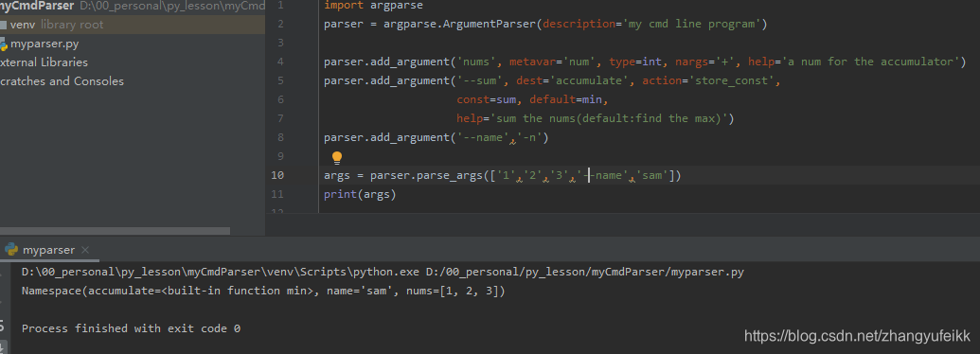Open myparser.py in the project tree
This screenshot has height=354, width=980.
pos(44,44)
